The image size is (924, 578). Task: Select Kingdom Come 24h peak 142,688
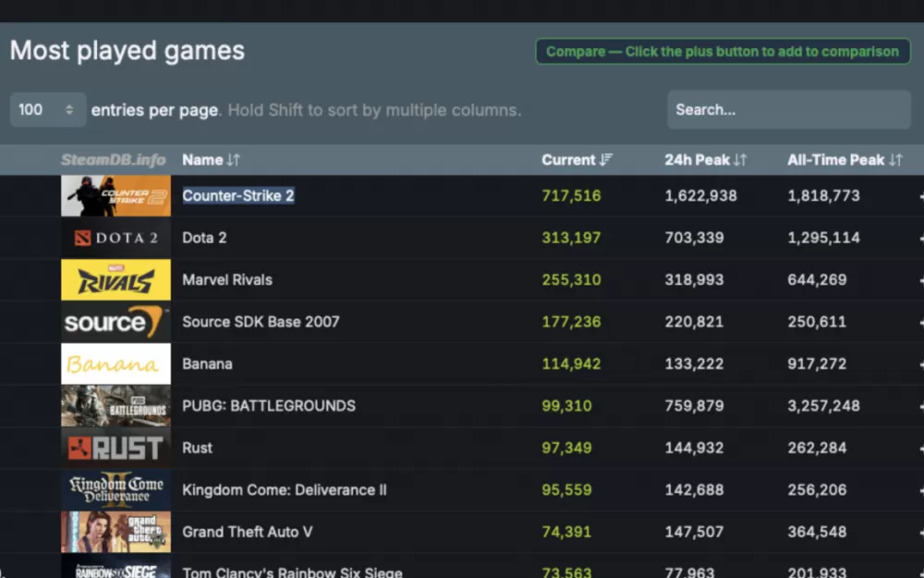(694, 490)
